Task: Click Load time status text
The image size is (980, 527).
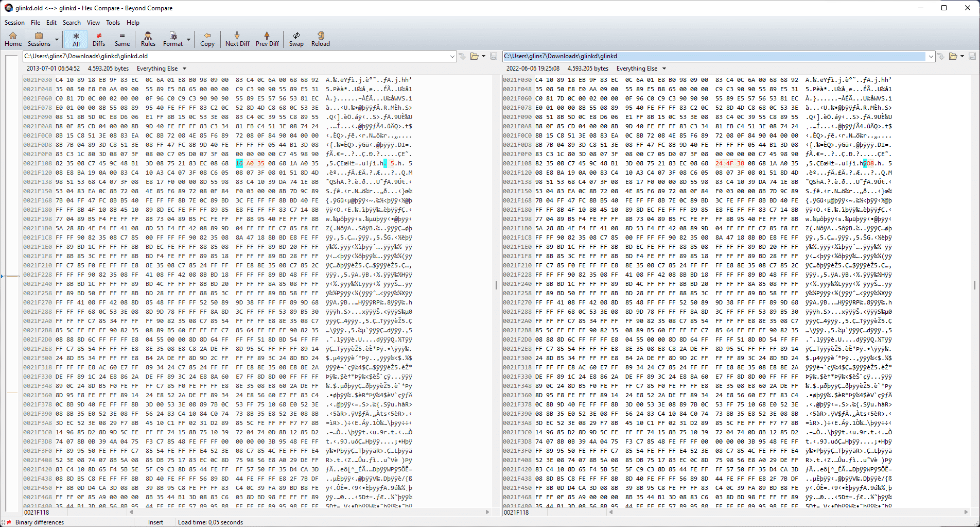Action: pyautogui.click(x=211, y=522)
